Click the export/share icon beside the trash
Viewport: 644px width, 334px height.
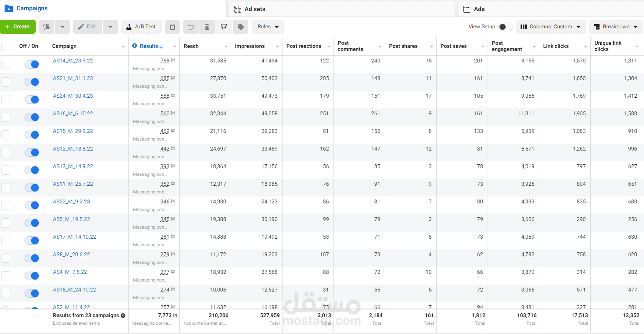[x=224, y=27]
